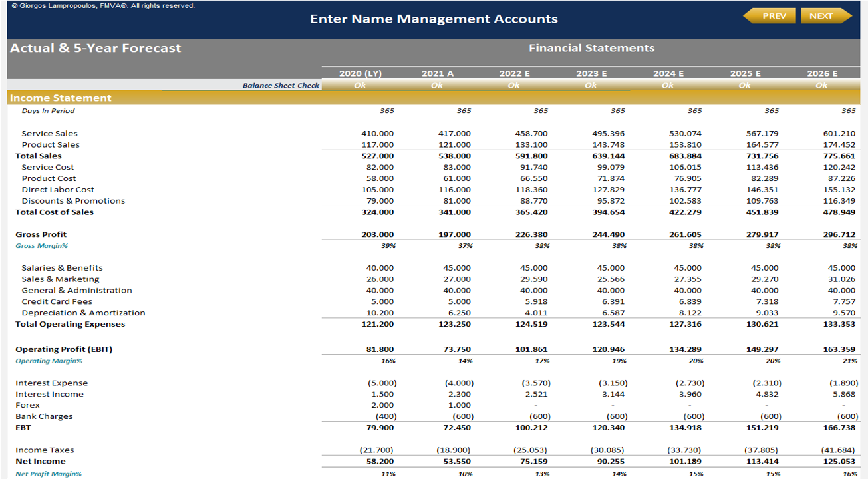Click the copyright notice Giorgos Lampropoulos
This screenshot has width=868, height=479.
103,5
